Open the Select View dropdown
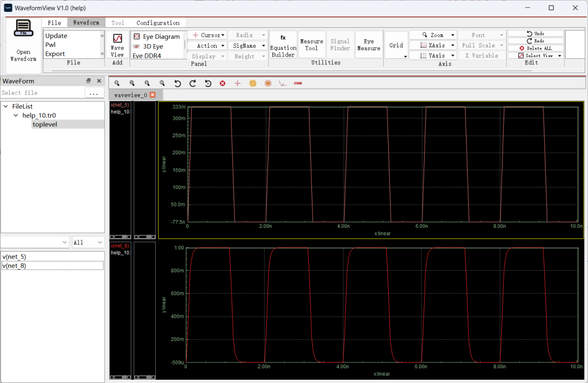588x383 pixels. (536, 56)
